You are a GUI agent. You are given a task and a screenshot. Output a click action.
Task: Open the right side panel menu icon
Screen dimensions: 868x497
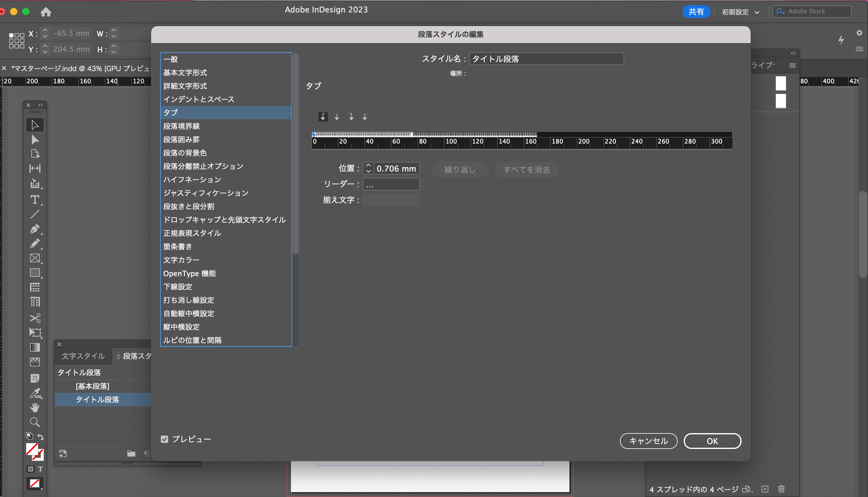pyautogui.click(x=793, y=65)
